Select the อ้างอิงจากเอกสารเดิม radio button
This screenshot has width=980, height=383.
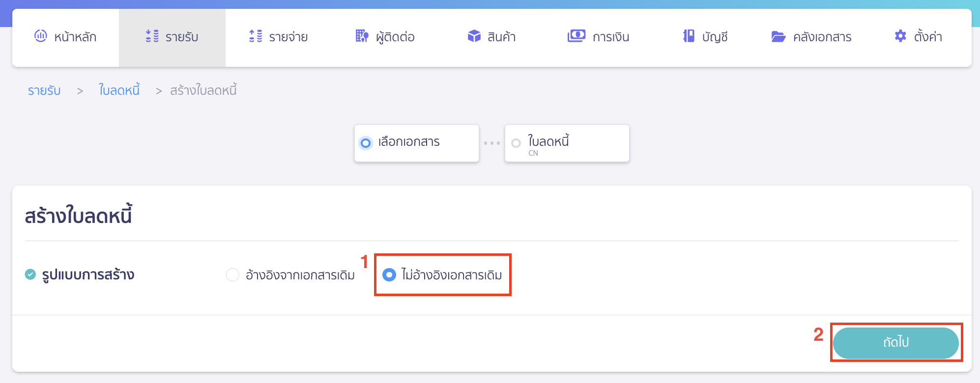231,274
